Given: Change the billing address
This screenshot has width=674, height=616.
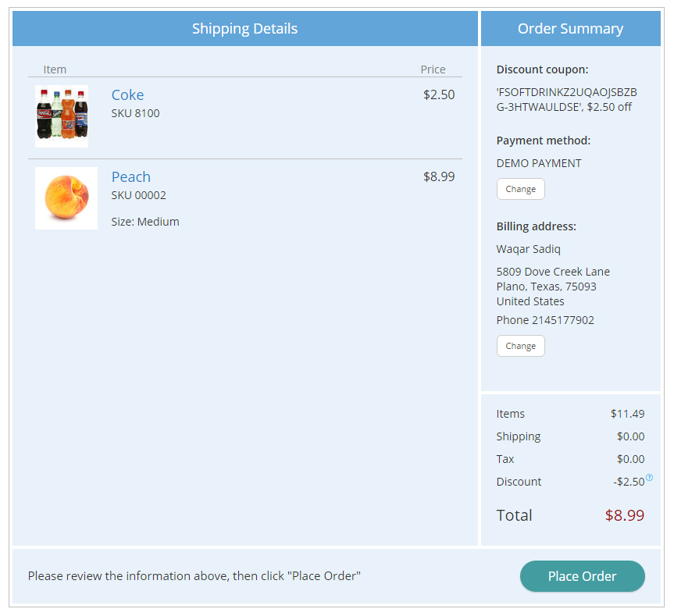Looking at the screenshot, I should (521, 346).
